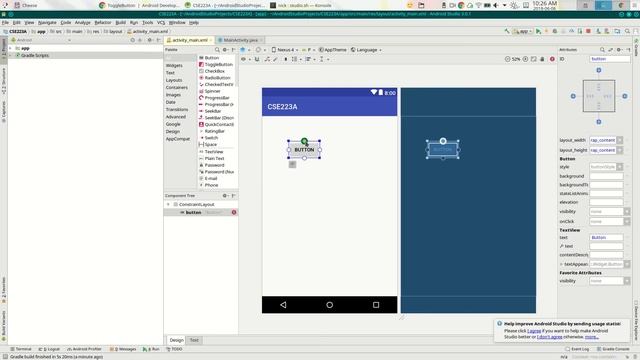Viewport: 640px width, 360px height.
Task: Run the app with green play icon
Action: coord(538,31)
